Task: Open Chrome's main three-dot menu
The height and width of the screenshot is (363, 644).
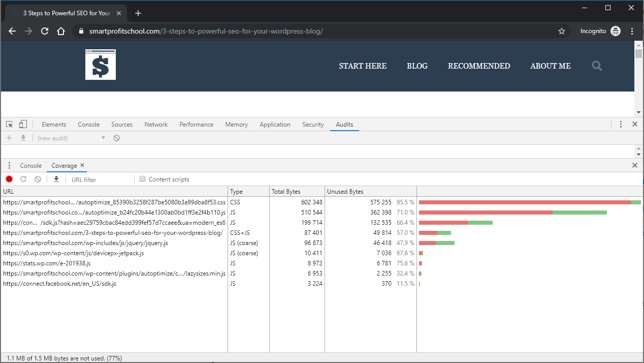Action: click(632, 31)
